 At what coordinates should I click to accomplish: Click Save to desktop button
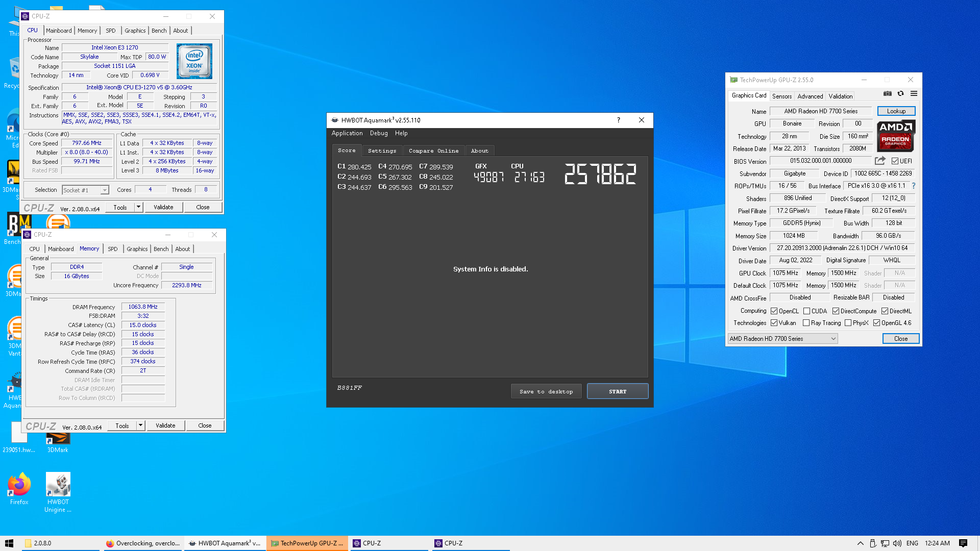[546, 391]
